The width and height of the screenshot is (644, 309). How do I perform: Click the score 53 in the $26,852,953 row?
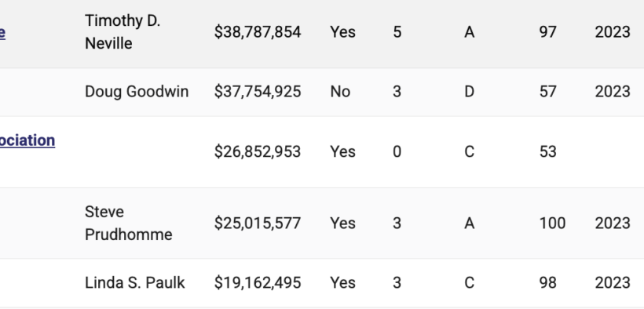[547, 152]
